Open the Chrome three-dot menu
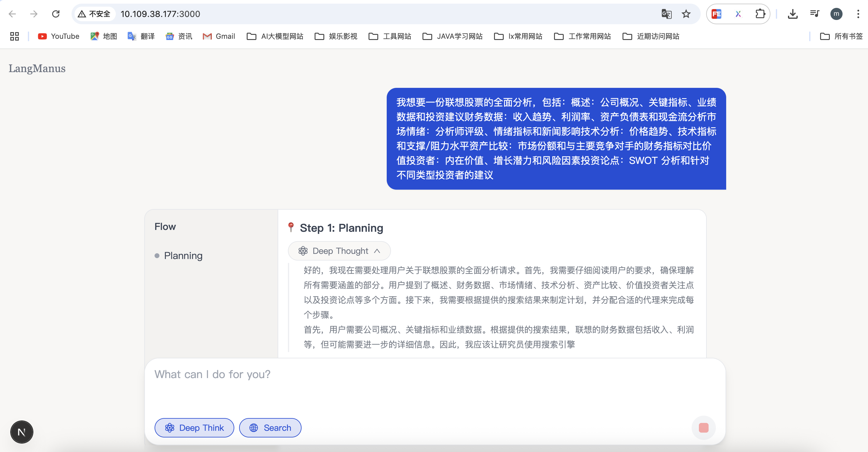868x452 pixels. tap(858, 14)
